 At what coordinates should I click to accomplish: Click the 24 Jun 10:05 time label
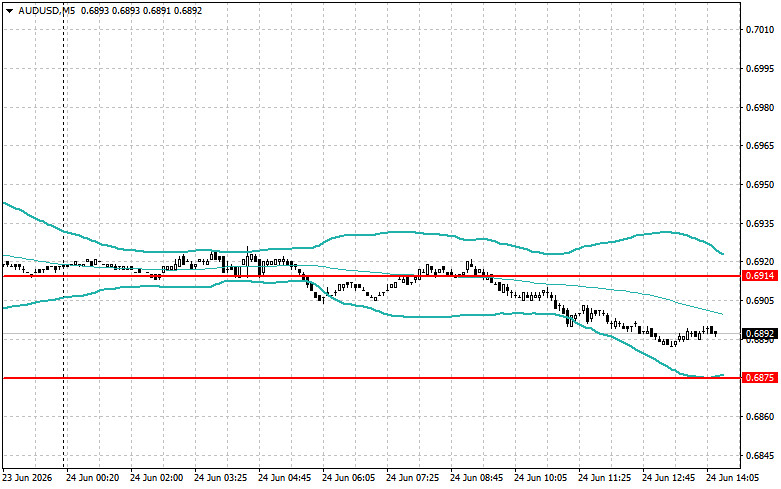coord(540,478)
